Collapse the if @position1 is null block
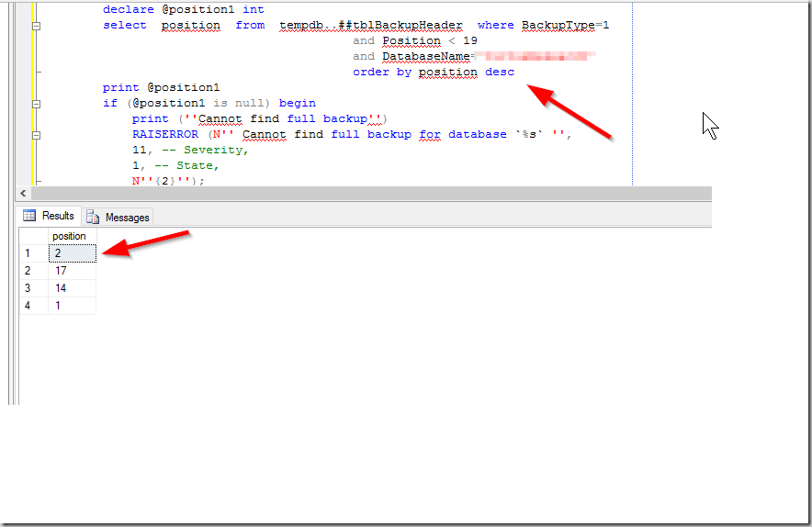The image size is (812, 527). [x=37, y=103]
